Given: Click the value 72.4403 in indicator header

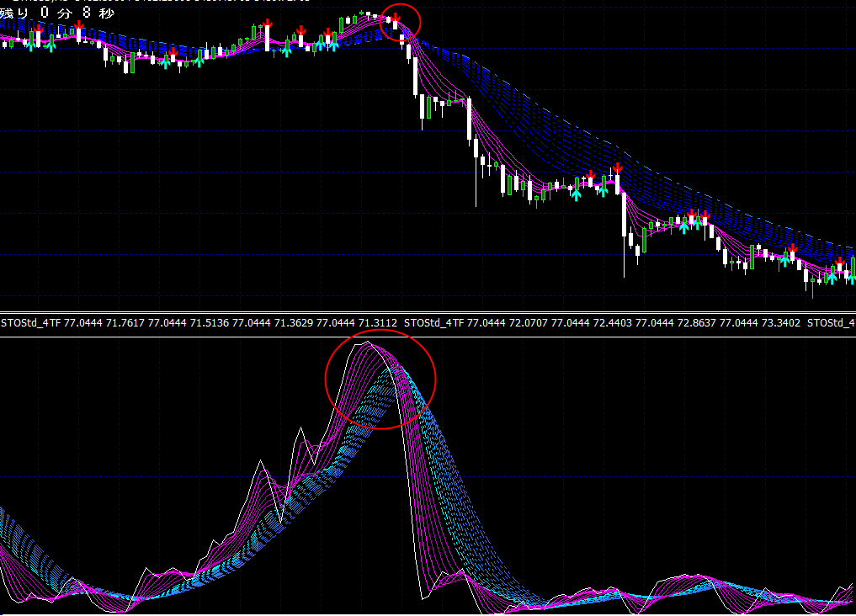Looking at the screenshot, I should [613, 323].
